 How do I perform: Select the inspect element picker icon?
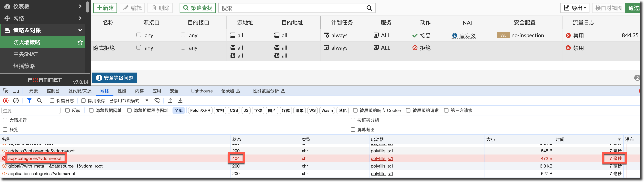pos(6,91)
